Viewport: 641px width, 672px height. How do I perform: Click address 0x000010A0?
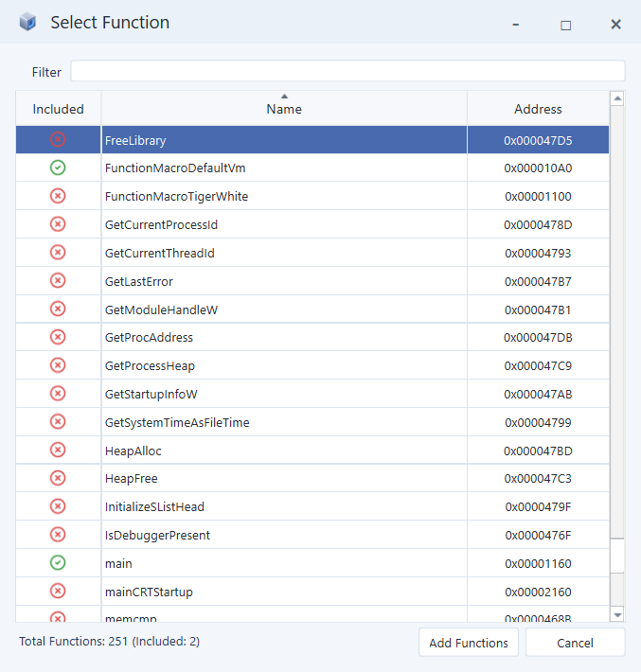pyautogui.click(x=538, y=168)
